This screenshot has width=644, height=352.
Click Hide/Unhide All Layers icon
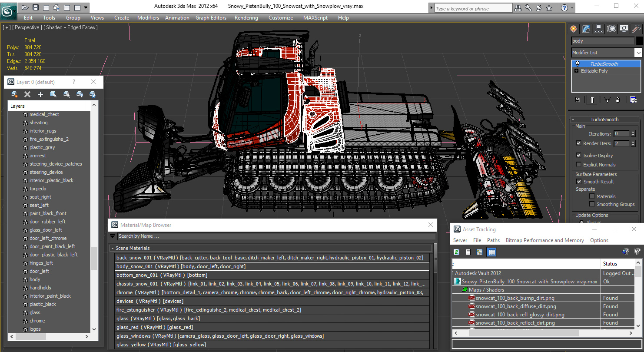click(x=80, y=94)
